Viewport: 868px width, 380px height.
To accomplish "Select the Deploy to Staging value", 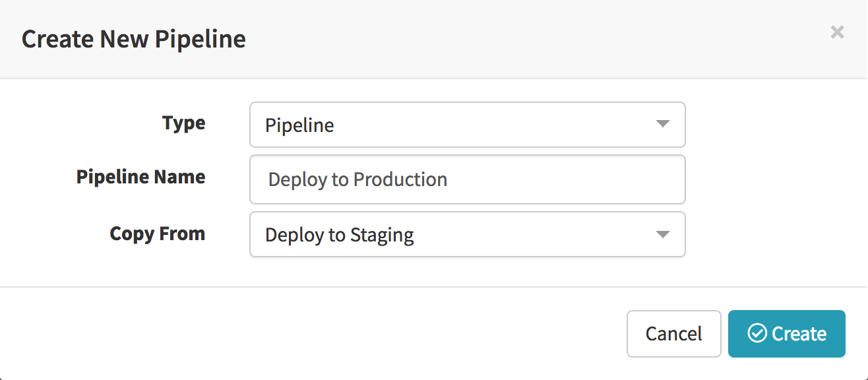I will tap(339, 235).
